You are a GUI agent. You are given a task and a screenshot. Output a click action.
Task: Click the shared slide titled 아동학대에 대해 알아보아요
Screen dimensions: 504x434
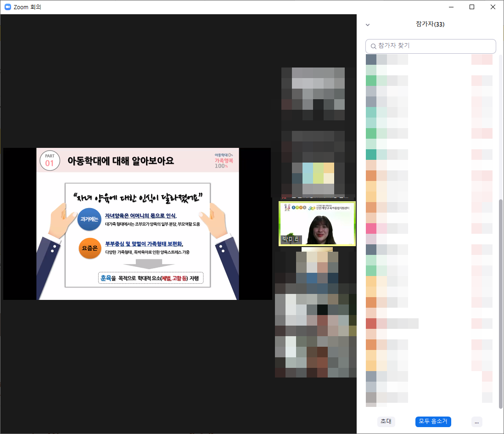(137, 224)
